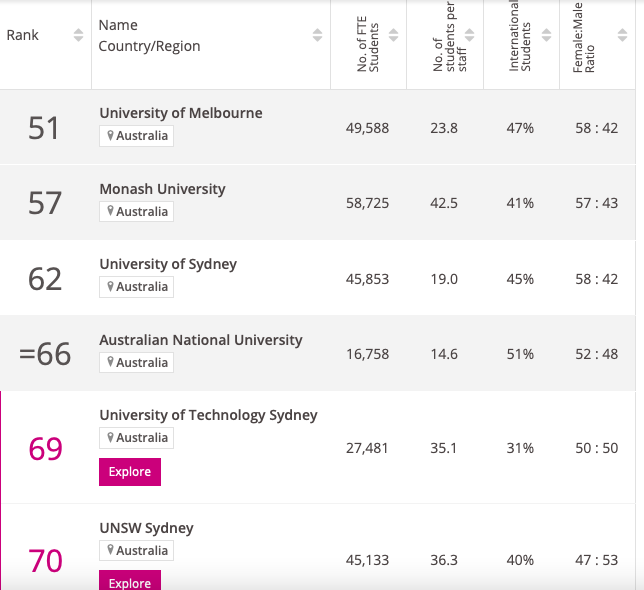Select FTE students value 27,481
The height and width of the screenshot is (590, 644).
(x=367, y=448)
